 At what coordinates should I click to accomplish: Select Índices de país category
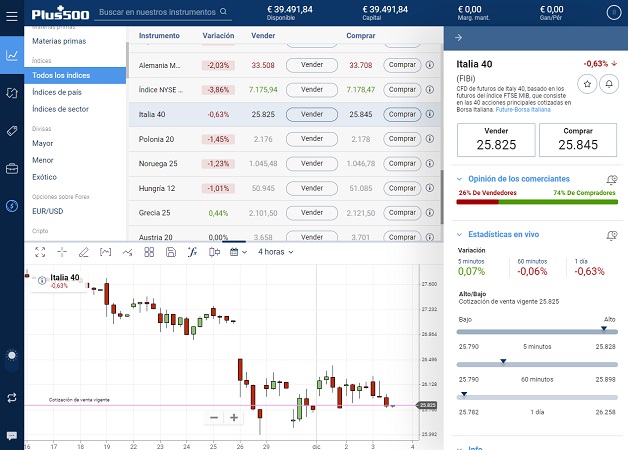[x=57, y=92]
